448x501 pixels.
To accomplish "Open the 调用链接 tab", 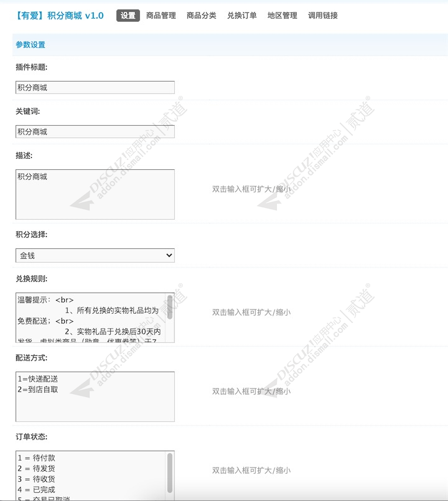I will [x=323, y=16].
